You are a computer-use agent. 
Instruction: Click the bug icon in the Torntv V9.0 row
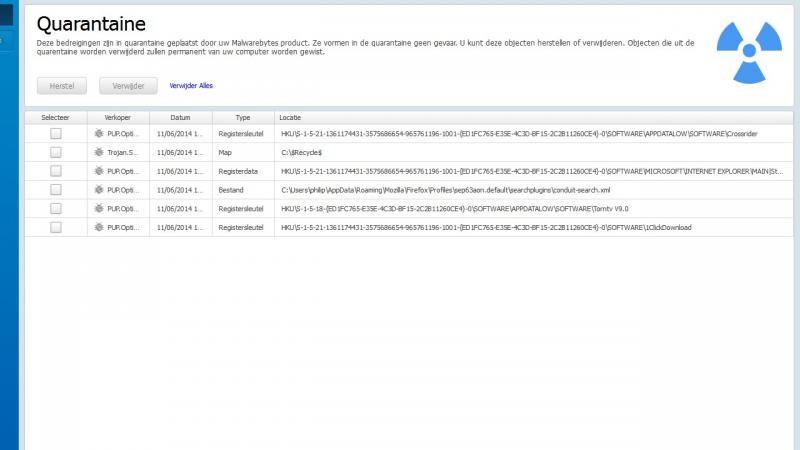coord(99,209)
